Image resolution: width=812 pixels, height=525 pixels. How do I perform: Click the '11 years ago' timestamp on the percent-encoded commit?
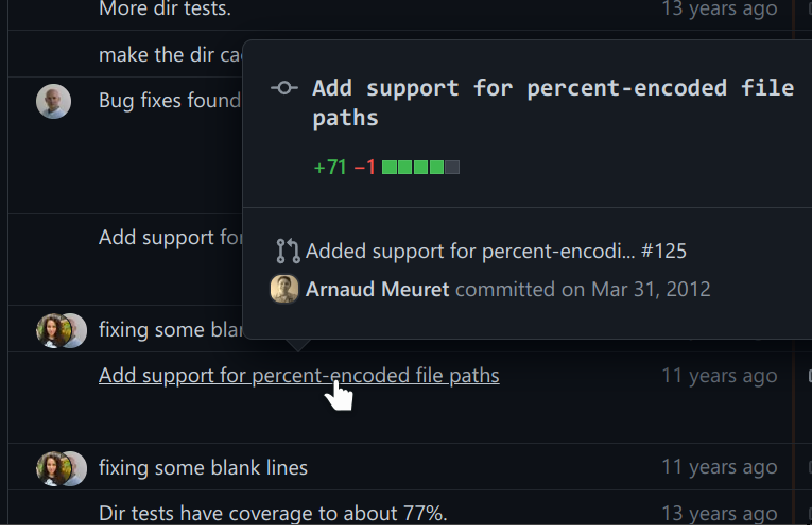pyautogui.click(x=720, y=375)
